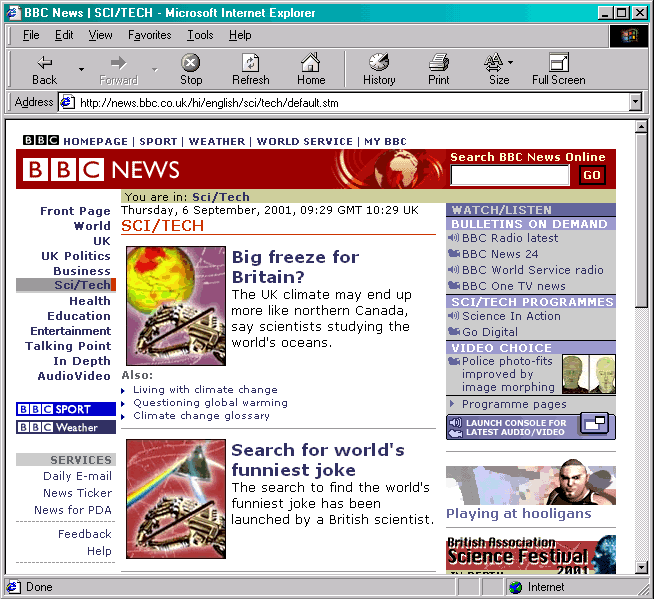Open Talking Point in sidebar

click(x=68, y=346)
